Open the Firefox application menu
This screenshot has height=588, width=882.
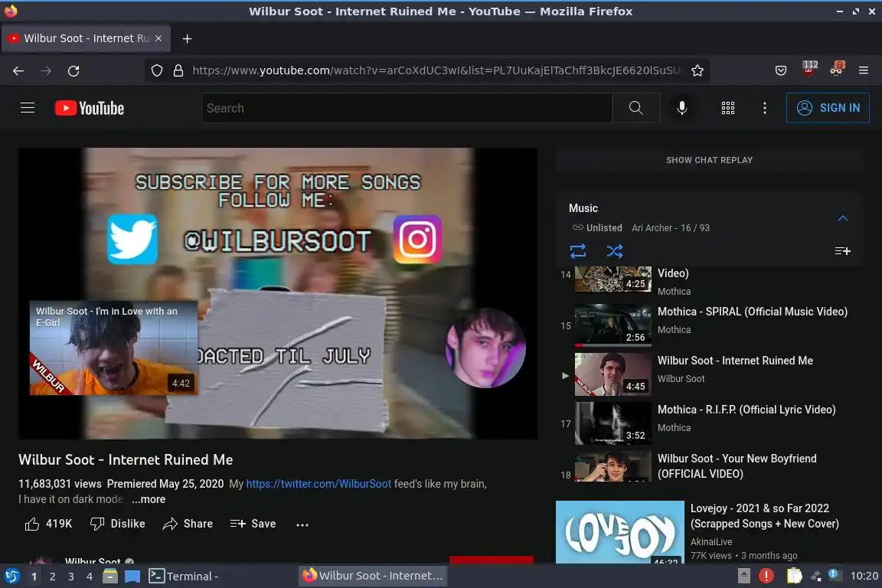tap(864, 71)
